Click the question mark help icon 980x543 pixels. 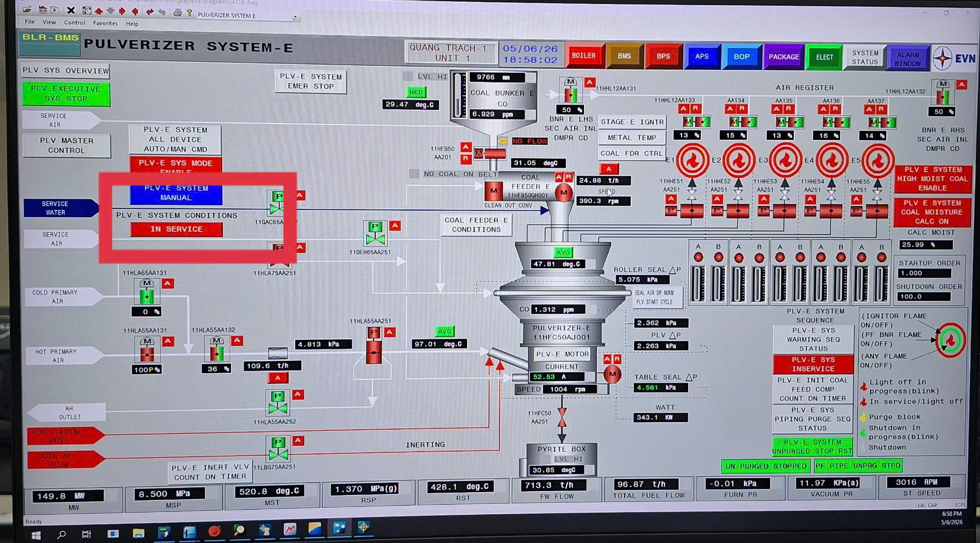[x=189, y=12]
